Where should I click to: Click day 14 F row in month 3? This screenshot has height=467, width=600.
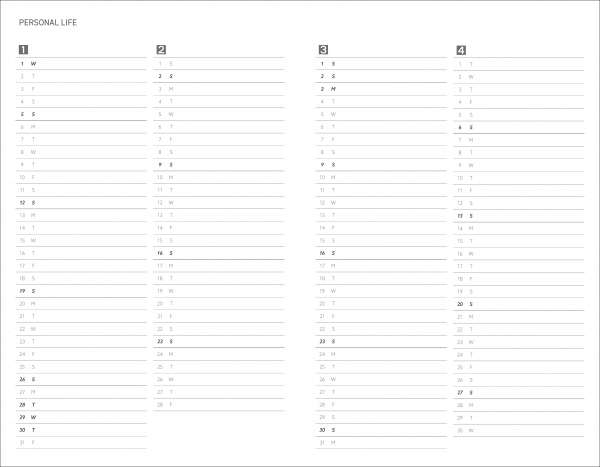pyautogui.click(x=381, y=228)
